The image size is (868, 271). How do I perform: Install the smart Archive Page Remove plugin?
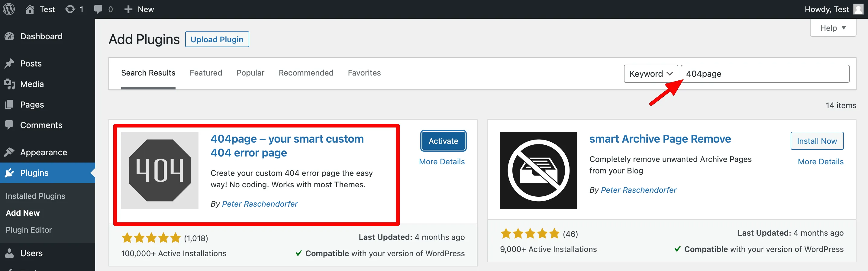coord(817,141)
